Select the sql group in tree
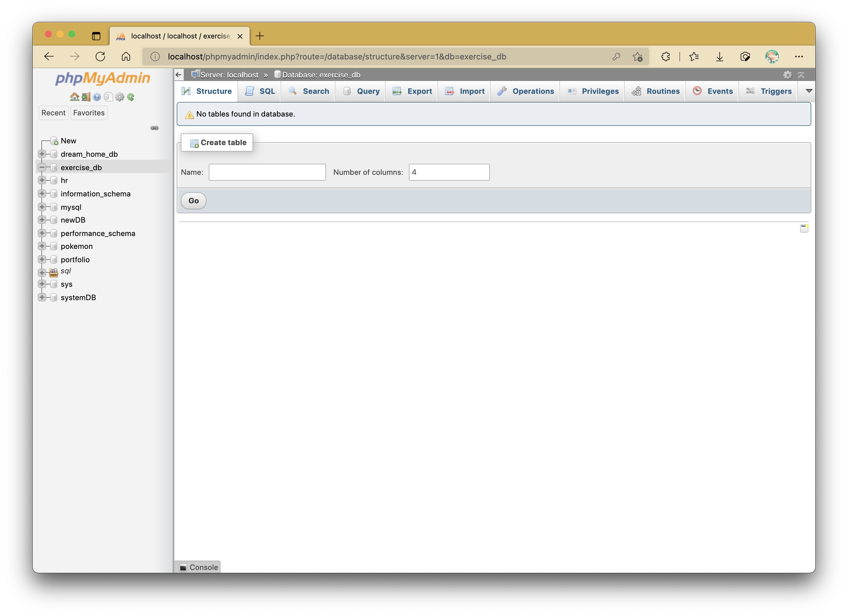 point(65,271)
